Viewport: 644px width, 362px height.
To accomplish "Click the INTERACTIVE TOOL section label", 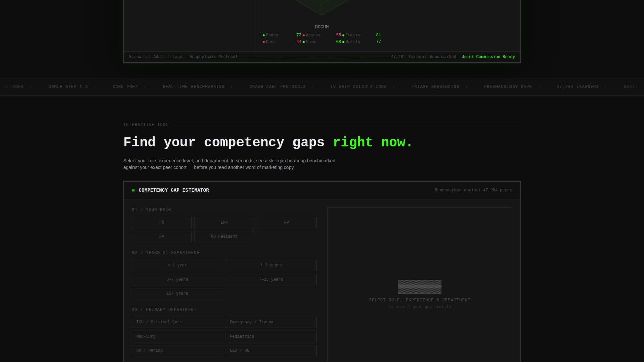I will pyautogui.click(x=146, y=125).
